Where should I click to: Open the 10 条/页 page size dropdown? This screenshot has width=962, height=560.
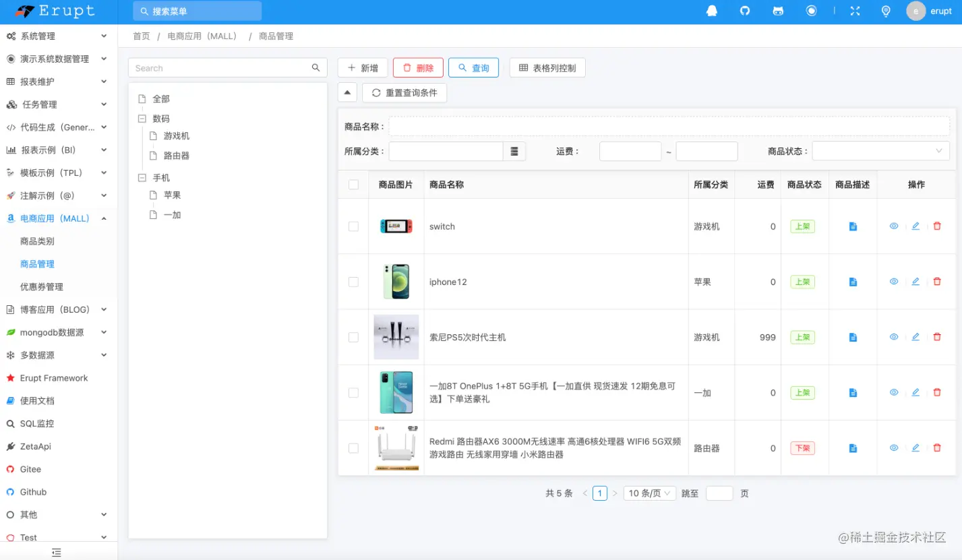point(650,493)
